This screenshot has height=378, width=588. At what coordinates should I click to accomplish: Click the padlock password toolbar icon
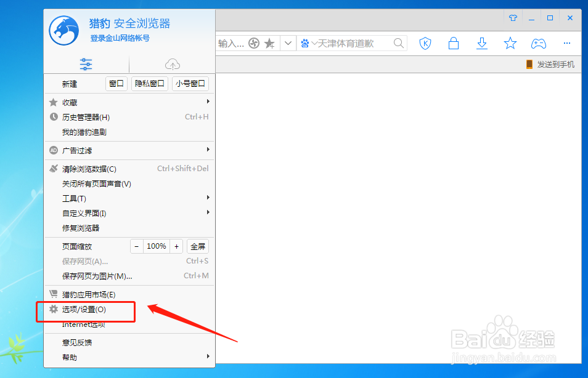tap(454, 43)
